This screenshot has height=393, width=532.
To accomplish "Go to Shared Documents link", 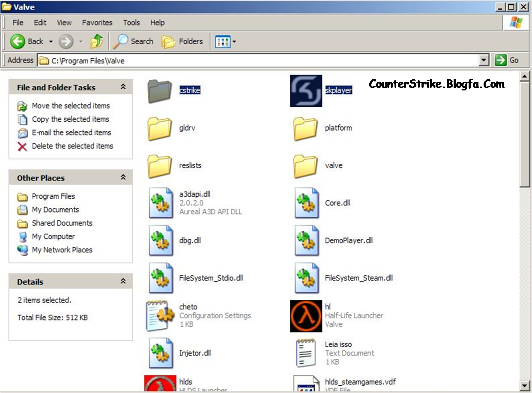I will pyautogui.click(x=62, y=223).
